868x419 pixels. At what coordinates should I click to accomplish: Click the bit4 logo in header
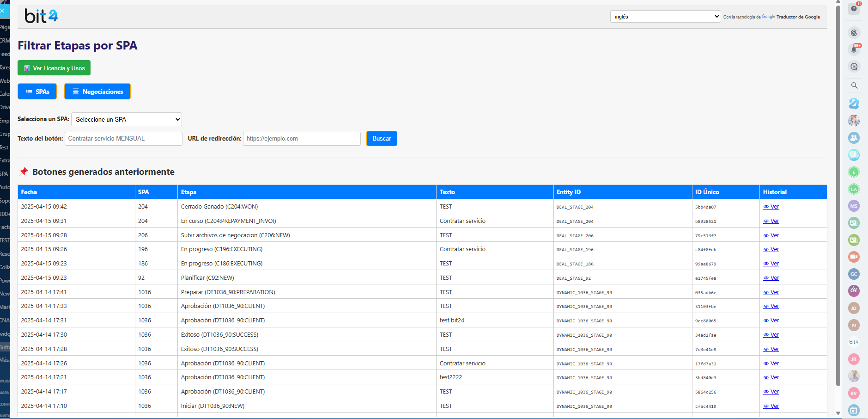41,16
